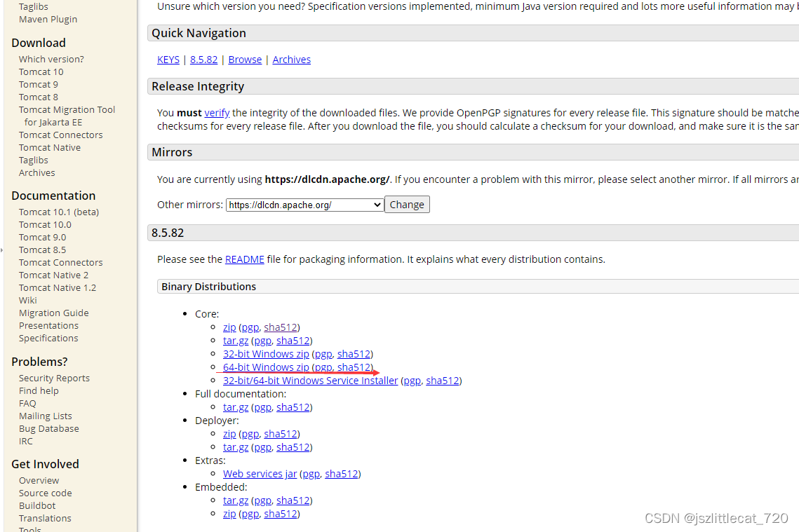
Task: Open Specifications in sidebar
Action: 48,338
